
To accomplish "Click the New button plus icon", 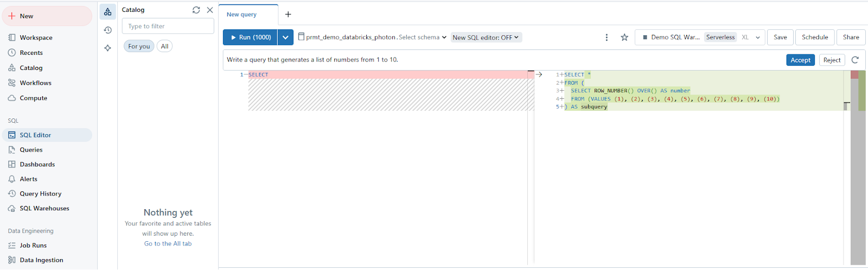I will click(x=12, y=16).
